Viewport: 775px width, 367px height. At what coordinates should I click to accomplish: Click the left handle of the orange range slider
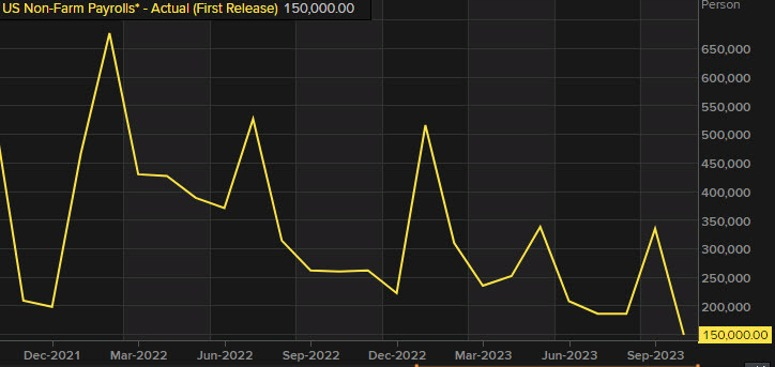click(x=417, y=365)
